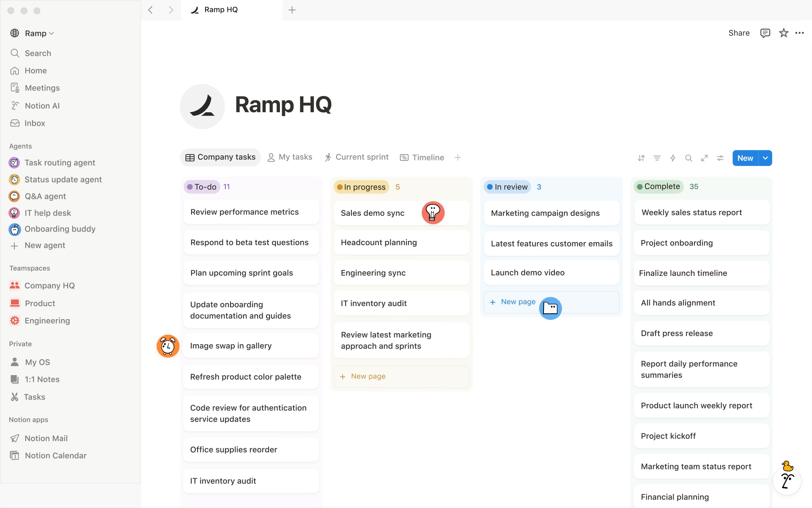Screen dimensions: 812x508
Task: Click the Ramp HQ page logo
Action: (x=202, y=106)
